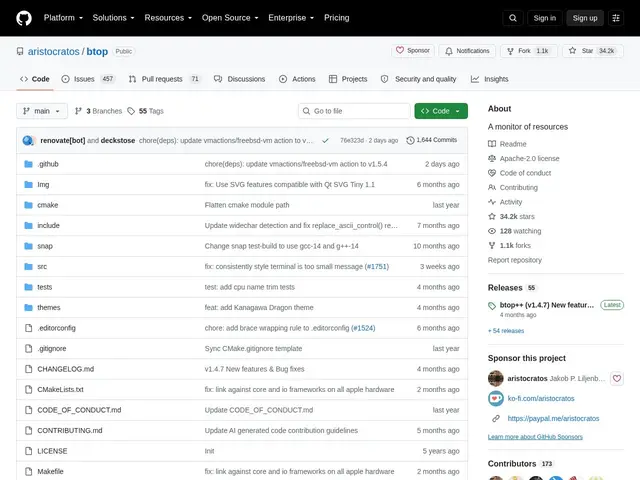The image size is (640, 480).
Task: Click the sponsor heart icon next to aristocratos
Action: [617, 378]
